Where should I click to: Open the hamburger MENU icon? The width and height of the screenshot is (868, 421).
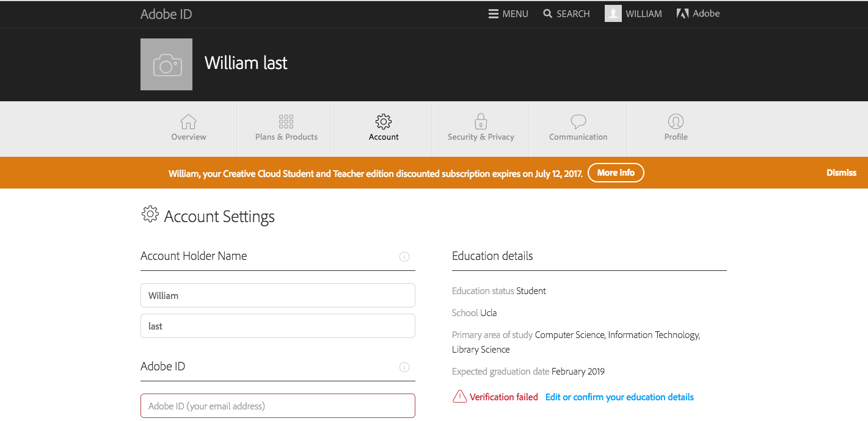coord(494,14)
